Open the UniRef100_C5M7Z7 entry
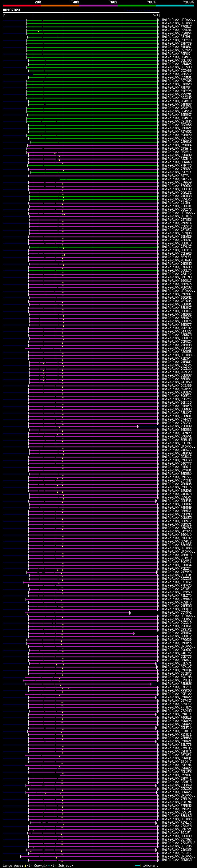 (176, 477)
